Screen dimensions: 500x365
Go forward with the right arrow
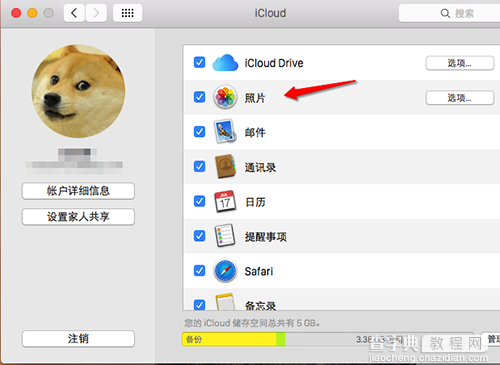[x=96, y=13]
